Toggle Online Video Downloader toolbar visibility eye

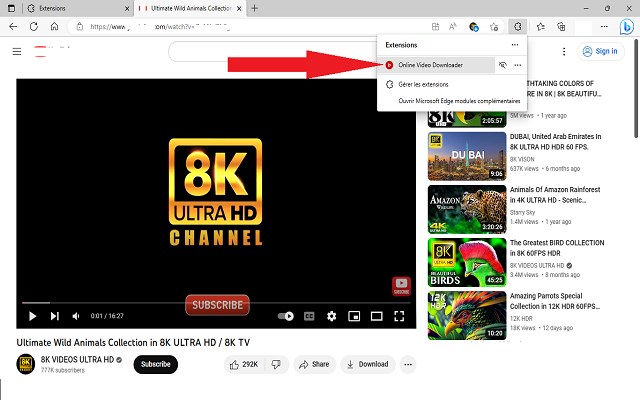tap(502, 65)
